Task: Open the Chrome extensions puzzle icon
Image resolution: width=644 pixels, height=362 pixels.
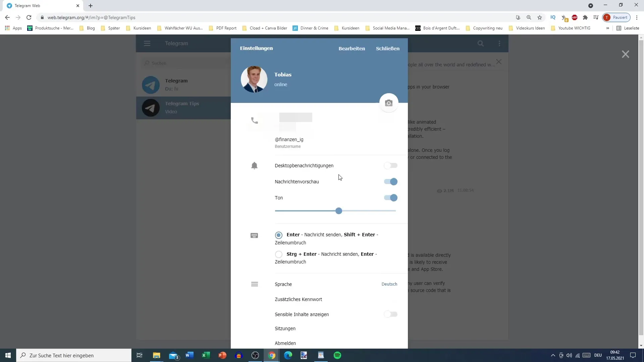Action: pos(585,17)
